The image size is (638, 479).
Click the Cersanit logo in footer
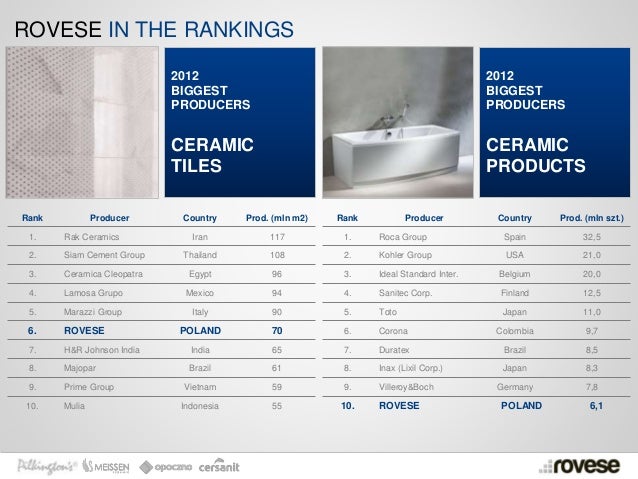pos(219,466)
